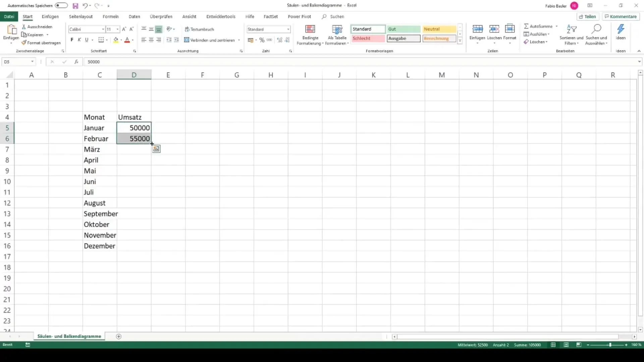Viewport: 644px width, 362px height.
Task: Switch to Page Break Preview icon
Action: pyautogui.click(x=579, y=345)
